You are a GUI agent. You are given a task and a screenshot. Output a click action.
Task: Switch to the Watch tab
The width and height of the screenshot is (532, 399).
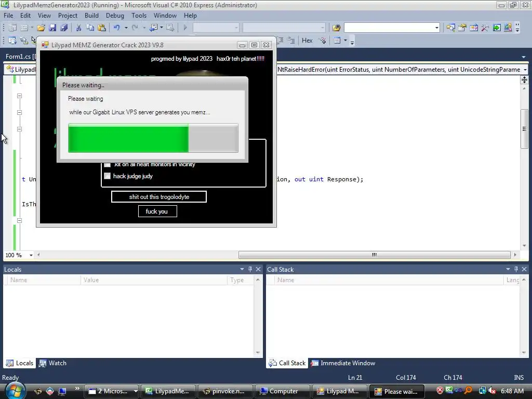coord(52,363)
